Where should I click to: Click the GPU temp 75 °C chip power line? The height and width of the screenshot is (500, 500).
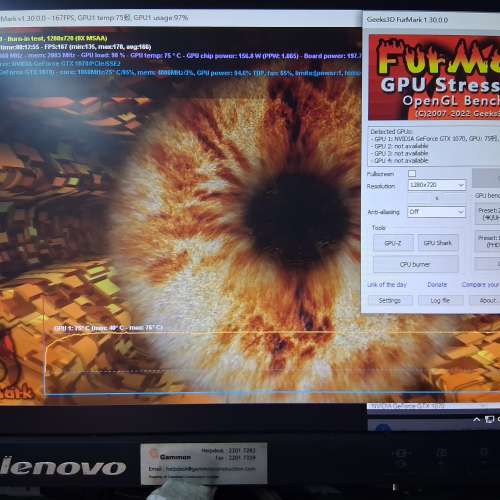[x=180, y=56]
